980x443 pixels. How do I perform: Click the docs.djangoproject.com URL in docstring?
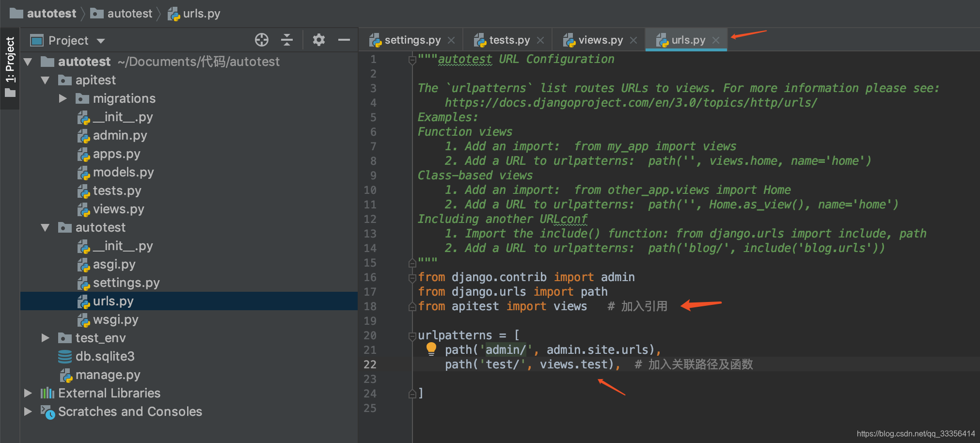pyautogui.click(x=631, y=103)
